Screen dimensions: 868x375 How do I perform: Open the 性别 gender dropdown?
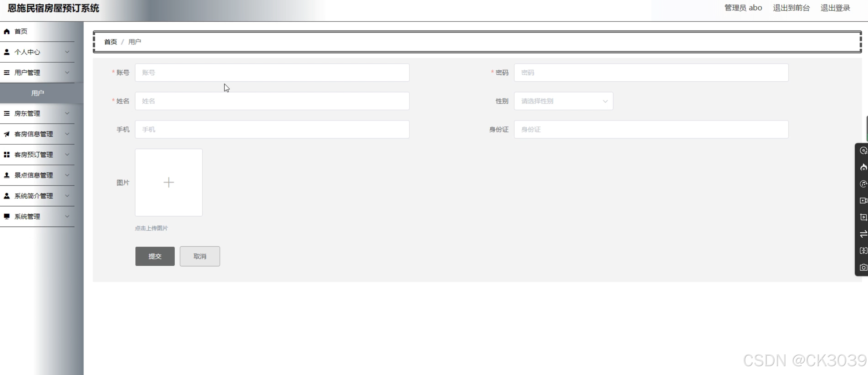pyautogui.click(x=563, y=101)
